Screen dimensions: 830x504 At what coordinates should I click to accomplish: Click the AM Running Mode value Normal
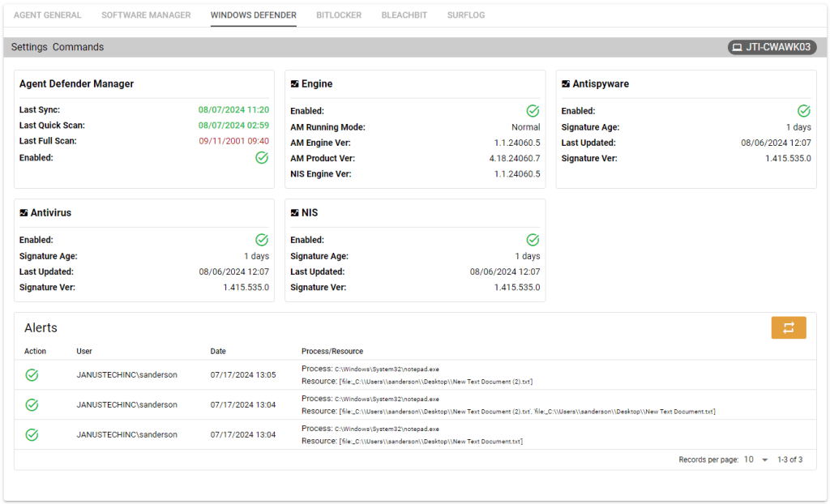coord(525,127)
